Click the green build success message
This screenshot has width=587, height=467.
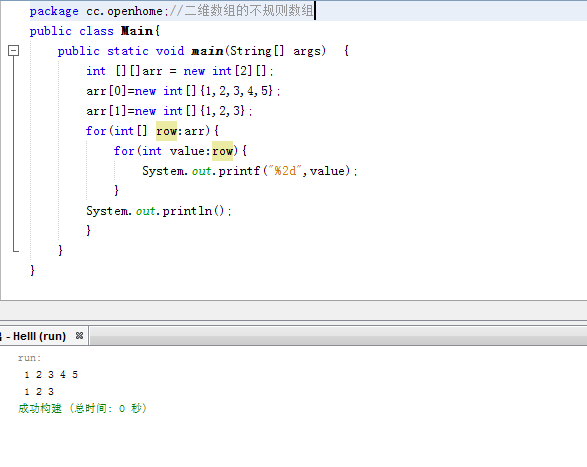(82, 408)
